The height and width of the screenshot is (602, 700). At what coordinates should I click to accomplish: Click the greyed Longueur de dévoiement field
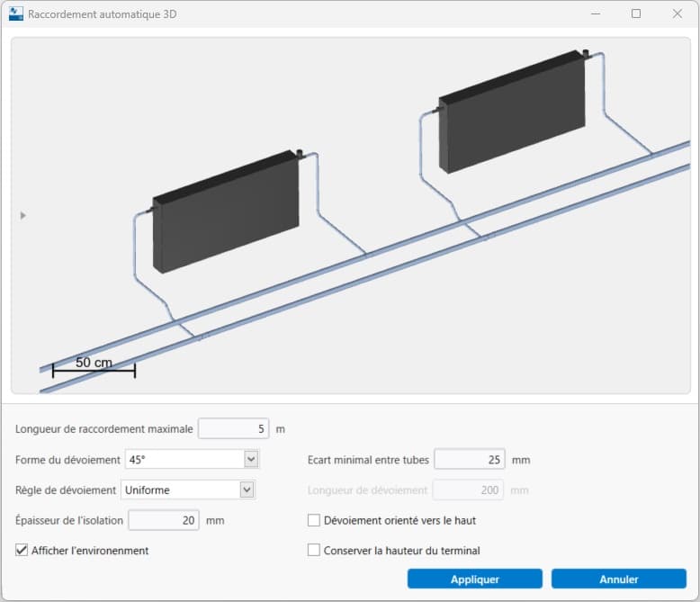pyautogui.click(x=469, y=490)
